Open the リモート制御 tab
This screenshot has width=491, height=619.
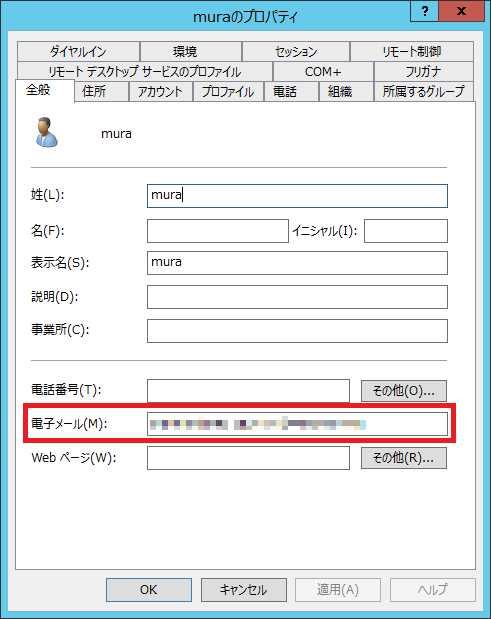tap(412, 51)
